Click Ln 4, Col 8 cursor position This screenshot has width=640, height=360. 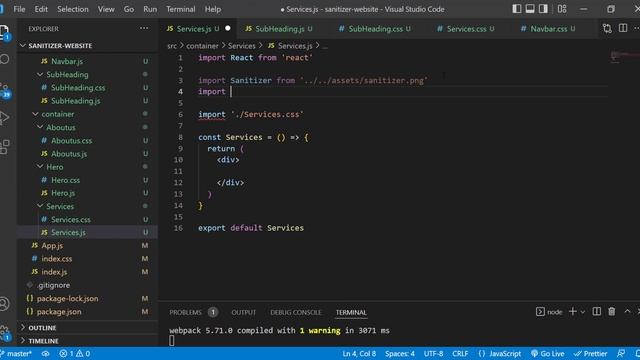359,354
